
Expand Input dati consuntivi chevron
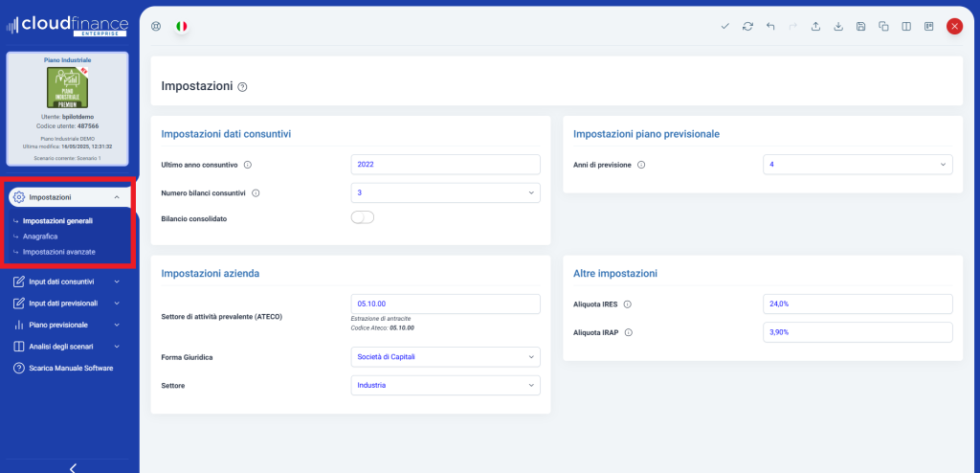click(x=117, y=282)
